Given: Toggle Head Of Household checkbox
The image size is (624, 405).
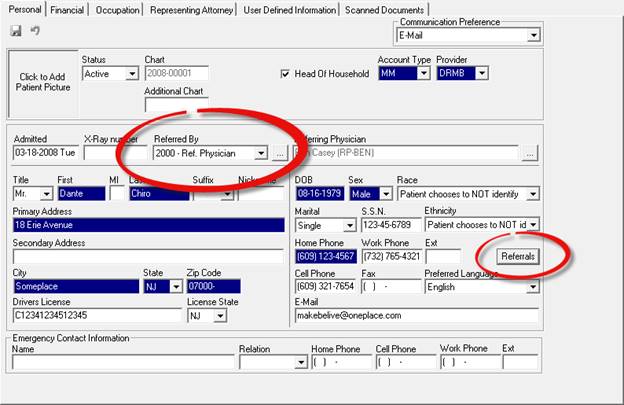Looking at the screenshot, I should (286, 74).
